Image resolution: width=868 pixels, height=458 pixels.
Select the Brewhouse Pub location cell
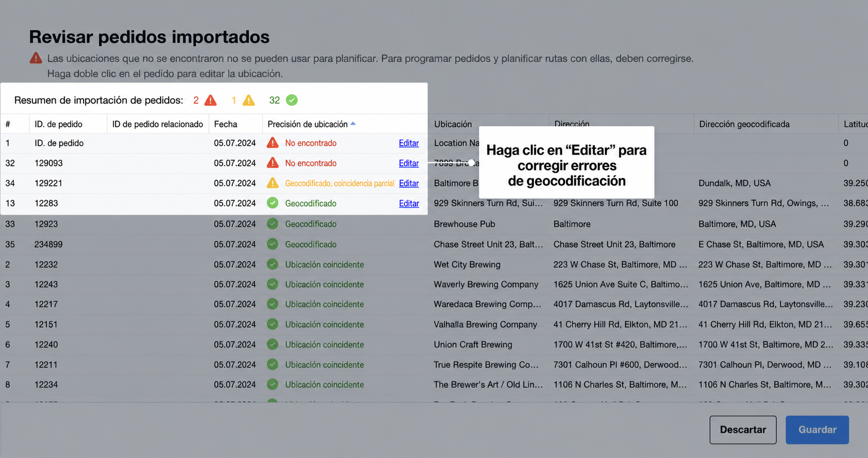coord(464,224)
